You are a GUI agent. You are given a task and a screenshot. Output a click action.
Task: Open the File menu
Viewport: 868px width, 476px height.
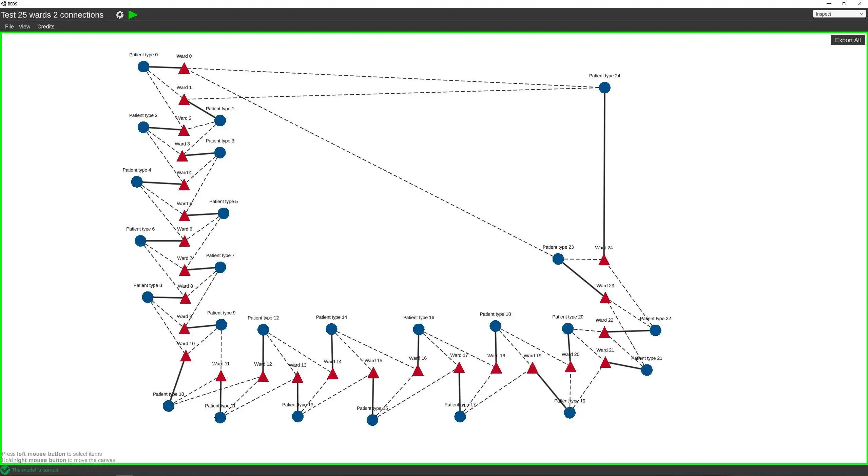[9, 26]
